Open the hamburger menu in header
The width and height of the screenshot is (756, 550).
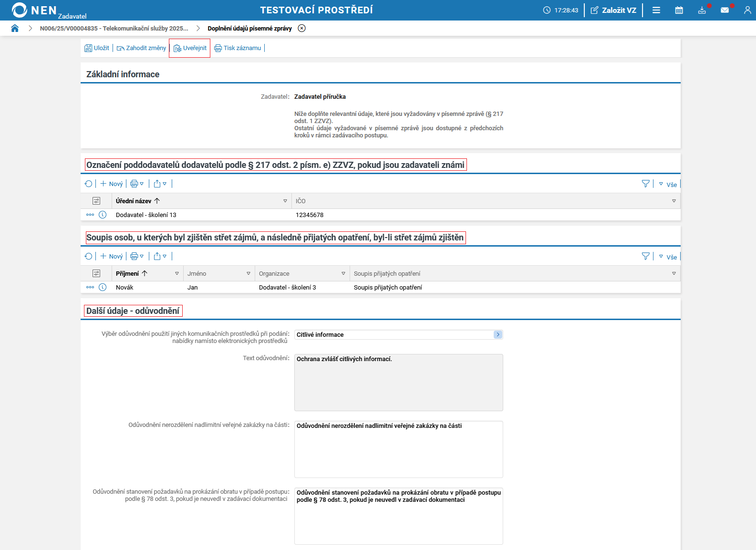click(656, 10)
